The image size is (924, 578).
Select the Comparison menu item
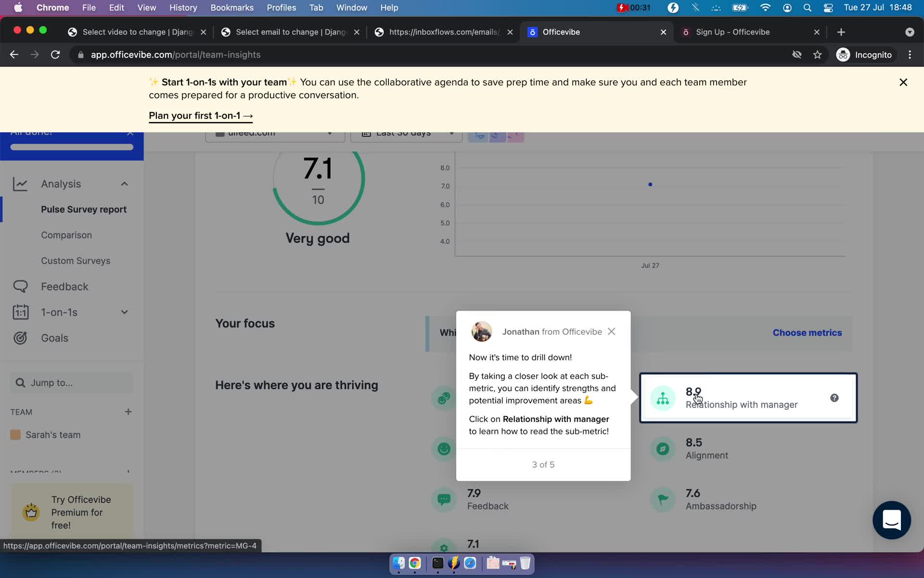click(x=66, y=235)
